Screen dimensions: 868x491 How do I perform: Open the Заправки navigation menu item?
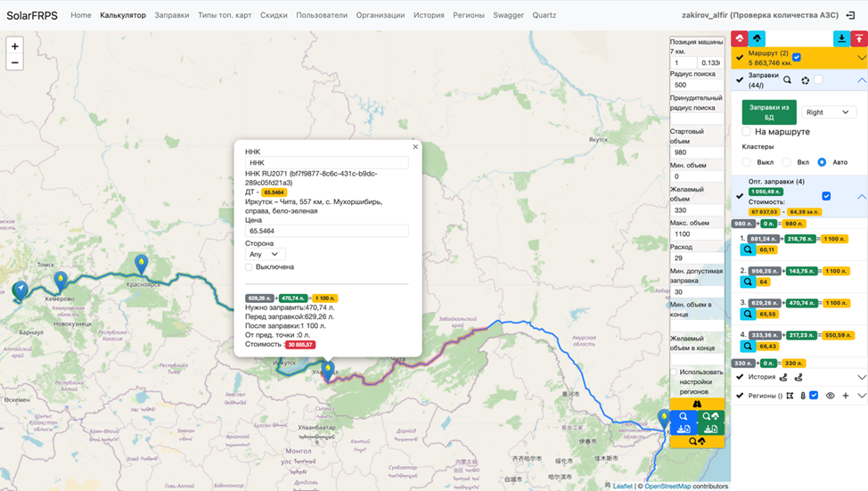tap(172, 15)
